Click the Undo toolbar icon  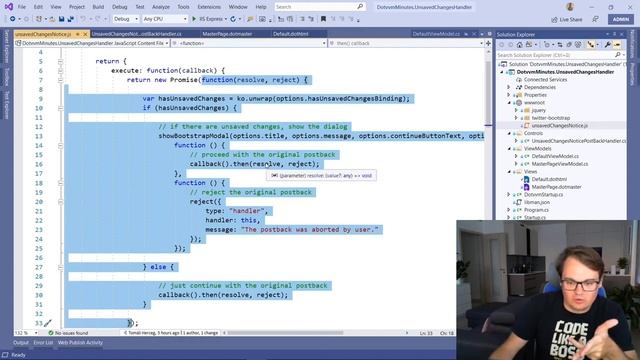tap(83, 19)
